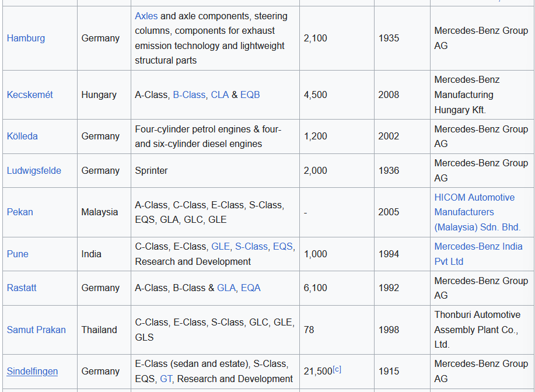Open footnote [c] next to 21,500
Image resolution: width=535 pixels, height=392 pixels.
(337, 369)
